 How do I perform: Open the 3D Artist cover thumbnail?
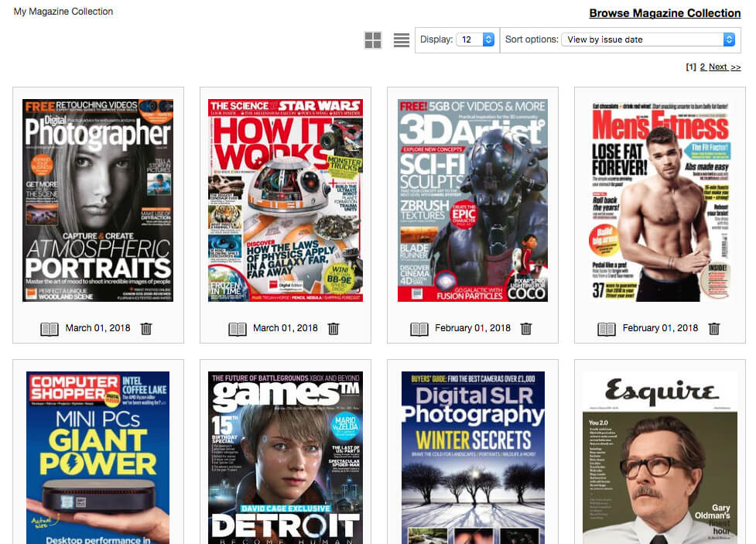(x=473, y=200)
